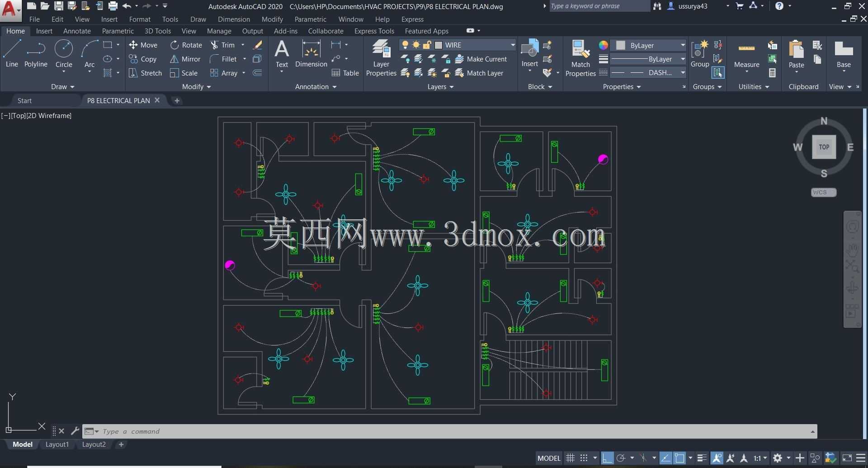This screenshot has width=868, height=468.
Task: Open the WIRE layer dropdown
Action: click(513, 45)
